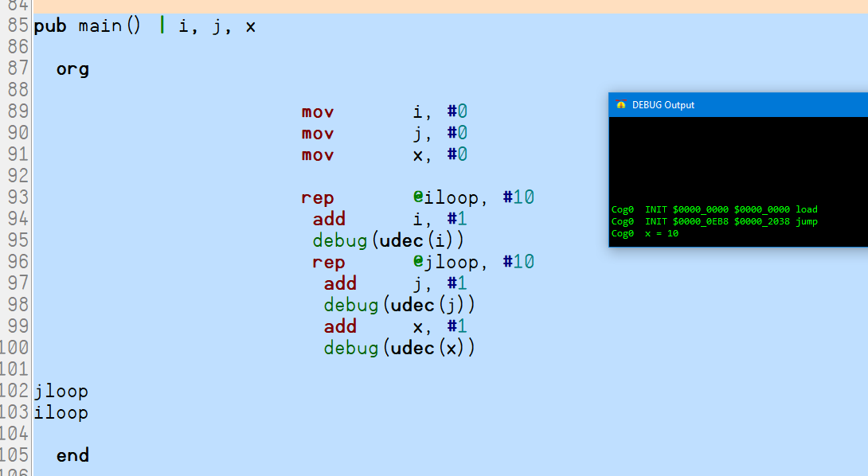Click the 'iloop' label on line 103
Screen dimensions: 868x476
(61, 412)
